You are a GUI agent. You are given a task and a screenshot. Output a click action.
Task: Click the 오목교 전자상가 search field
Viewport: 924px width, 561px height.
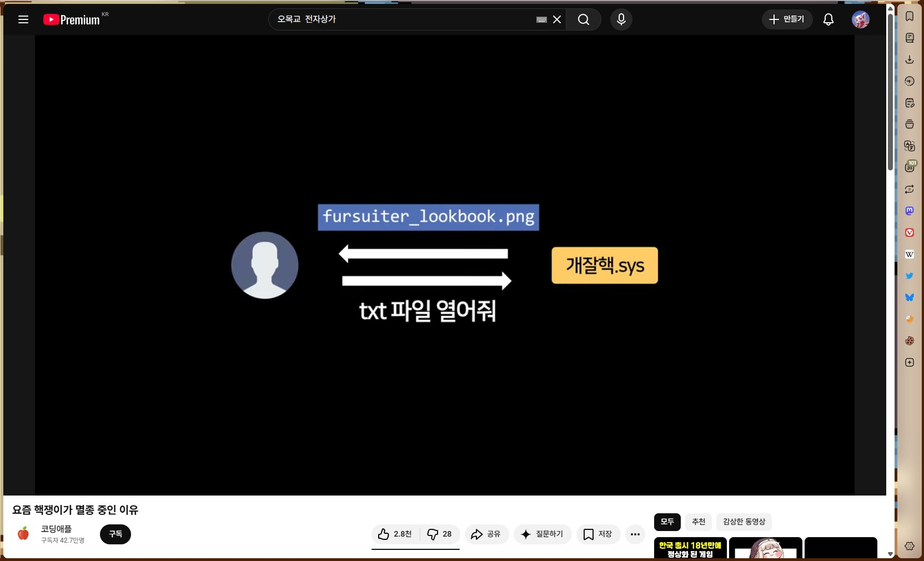(x=400, y=19)
